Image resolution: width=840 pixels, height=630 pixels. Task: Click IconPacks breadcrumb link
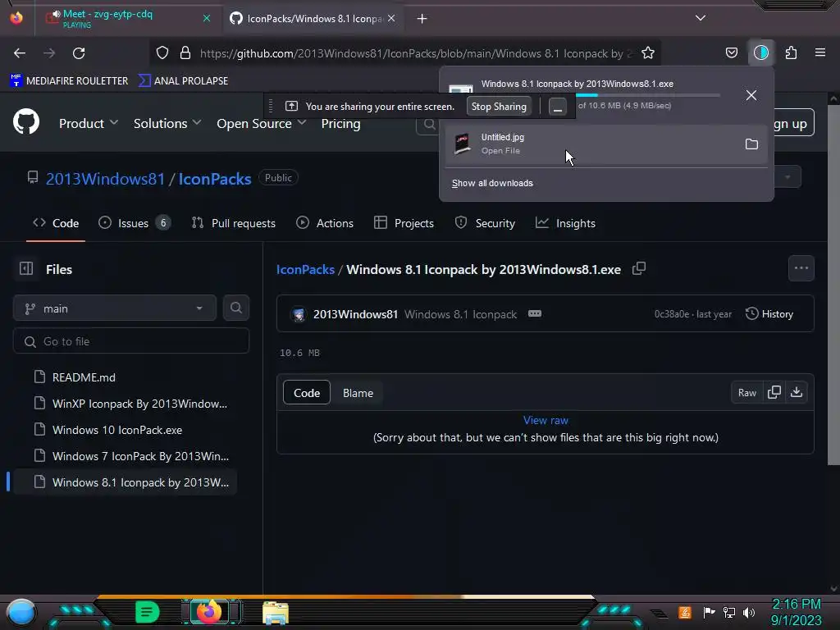pos(305,269)
